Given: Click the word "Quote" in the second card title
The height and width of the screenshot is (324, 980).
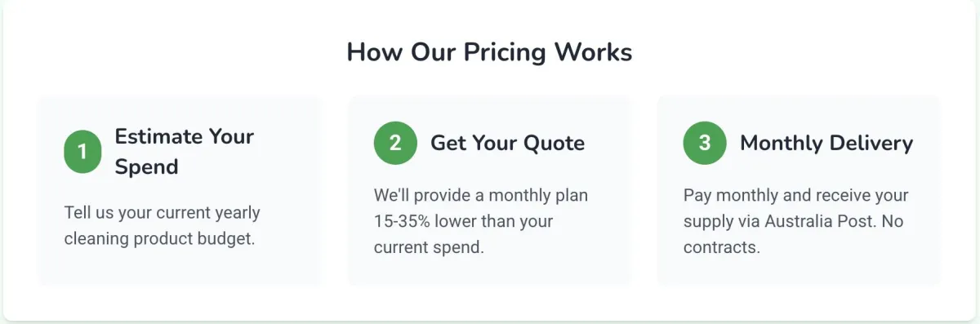Looking at the screenshot, I should tap(554, 143).
